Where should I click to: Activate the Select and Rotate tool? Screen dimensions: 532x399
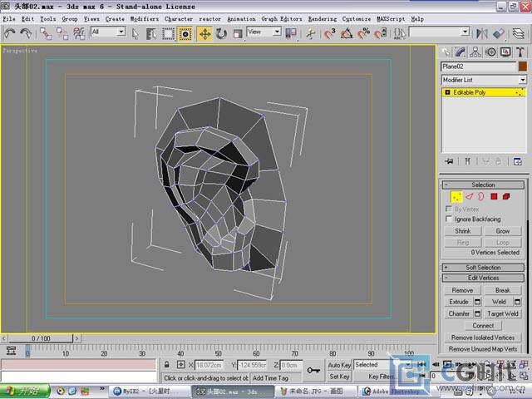click(221, 33)
